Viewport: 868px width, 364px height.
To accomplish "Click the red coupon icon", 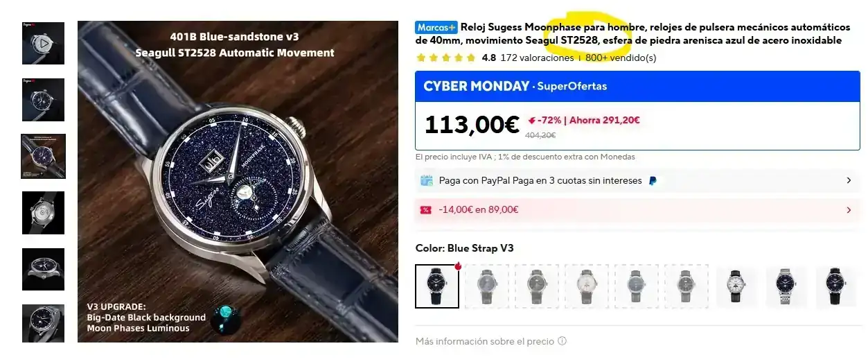I will coord(426,209).
